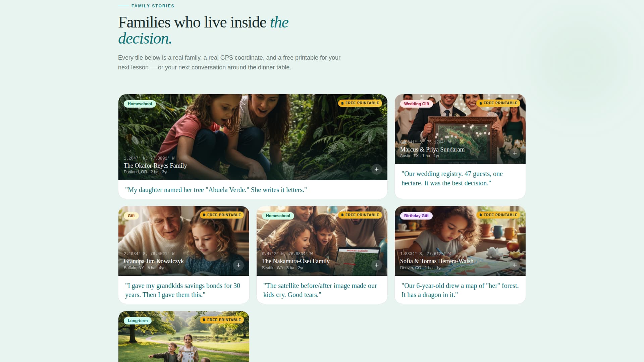
Task: Expand the Marcus & Priya Sundaram card details
Action: [x=515, y=153]
